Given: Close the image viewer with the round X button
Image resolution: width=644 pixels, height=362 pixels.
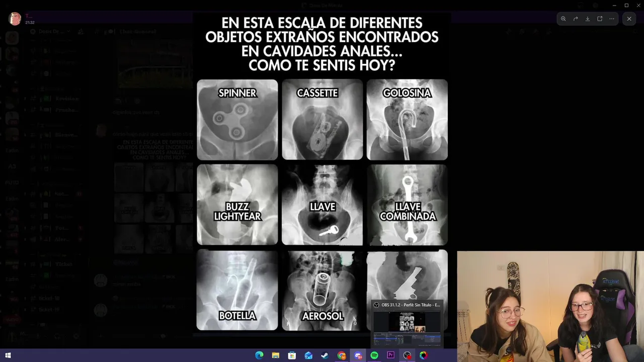Looking at the screenshot, I should click(629, 19).
